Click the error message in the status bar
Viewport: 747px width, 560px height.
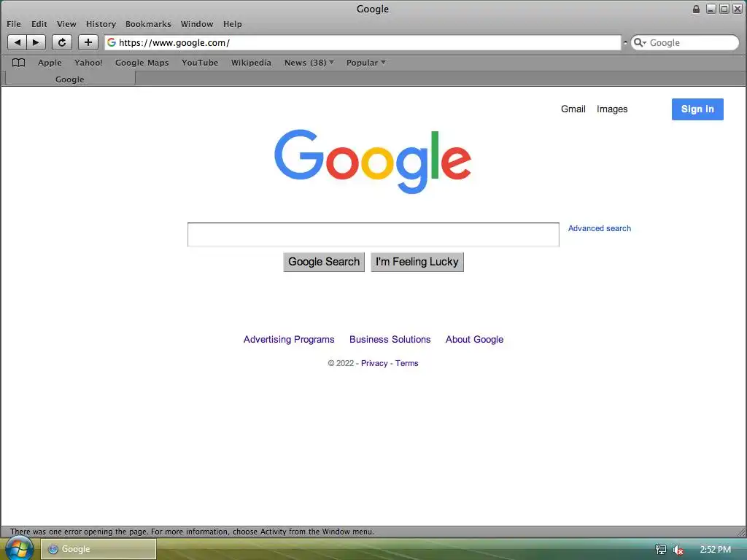(x=192, y=532)
